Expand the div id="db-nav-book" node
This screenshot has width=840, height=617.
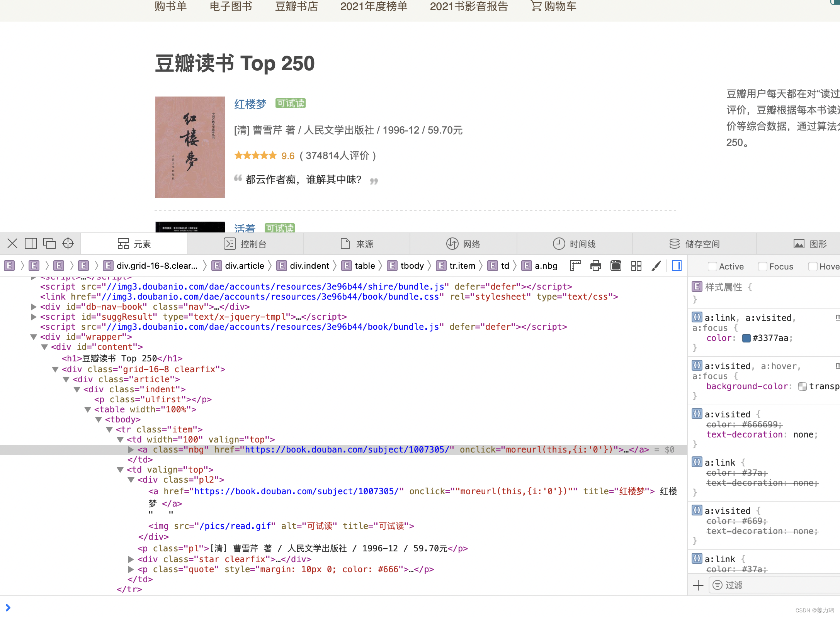34,307
